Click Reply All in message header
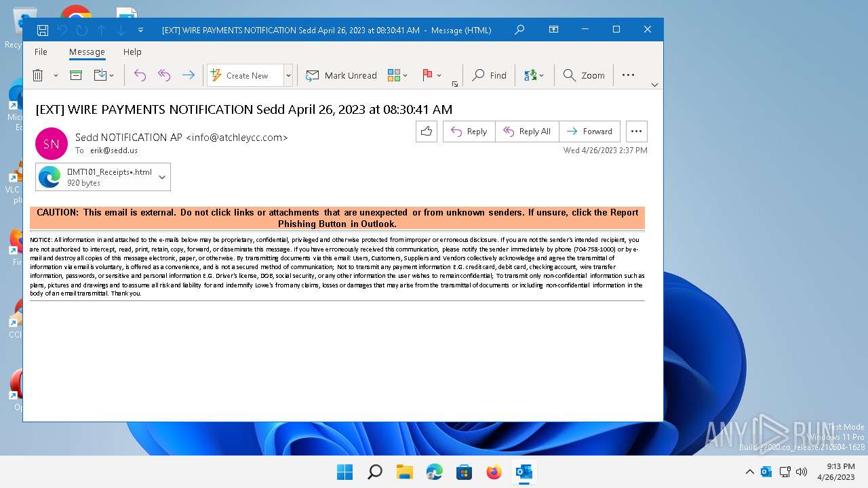Screen dimensions: 868x488 [x=527, y=131]
